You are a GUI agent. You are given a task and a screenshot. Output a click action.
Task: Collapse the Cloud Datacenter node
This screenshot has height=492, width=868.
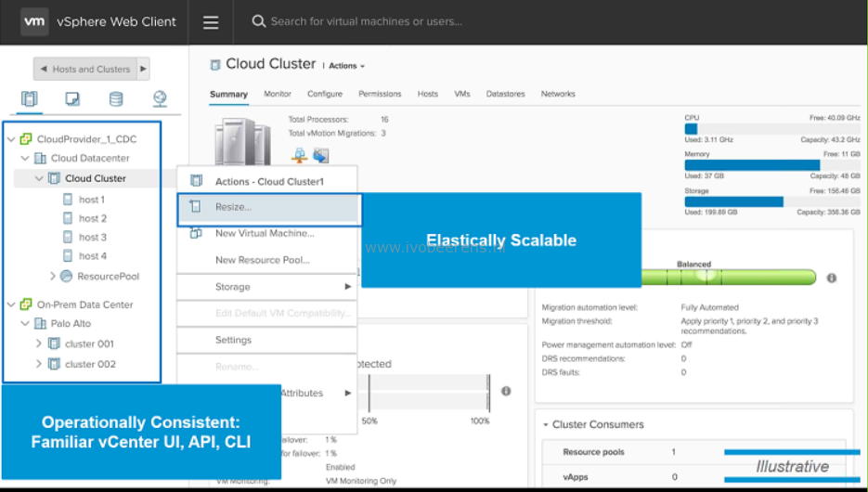[25, 159]
